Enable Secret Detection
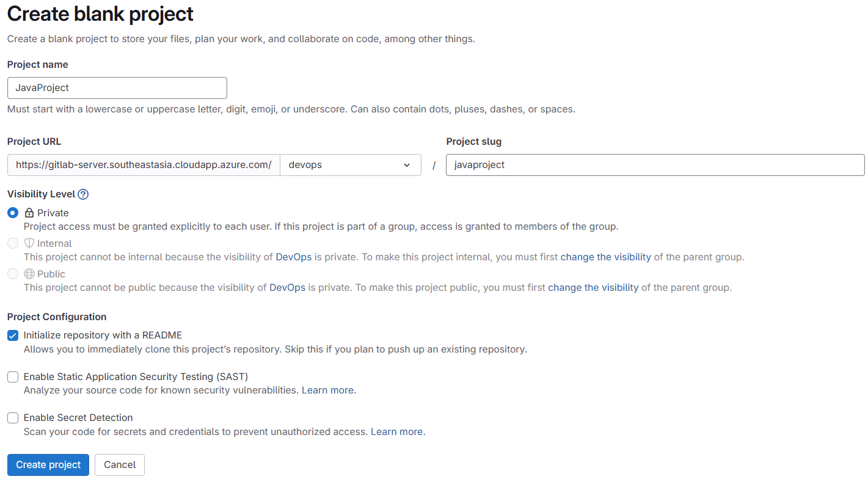Image resolution: width=868 pixels, height=479 pixels. coord(12,417)
